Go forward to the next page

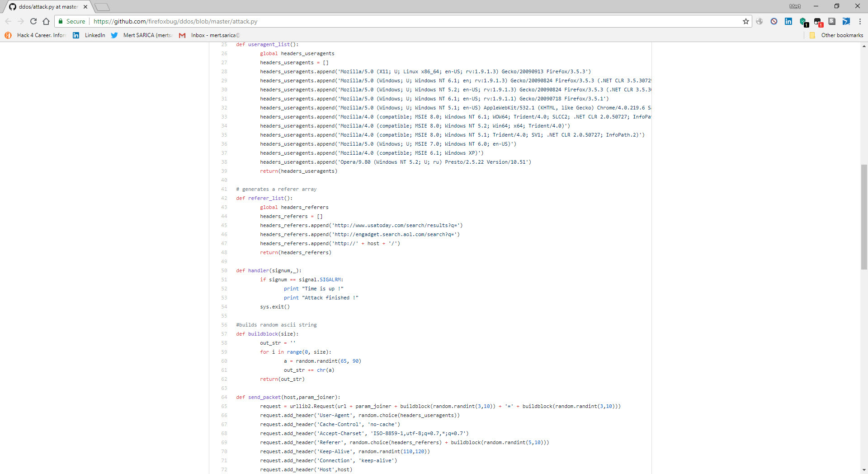pos(21,21)
